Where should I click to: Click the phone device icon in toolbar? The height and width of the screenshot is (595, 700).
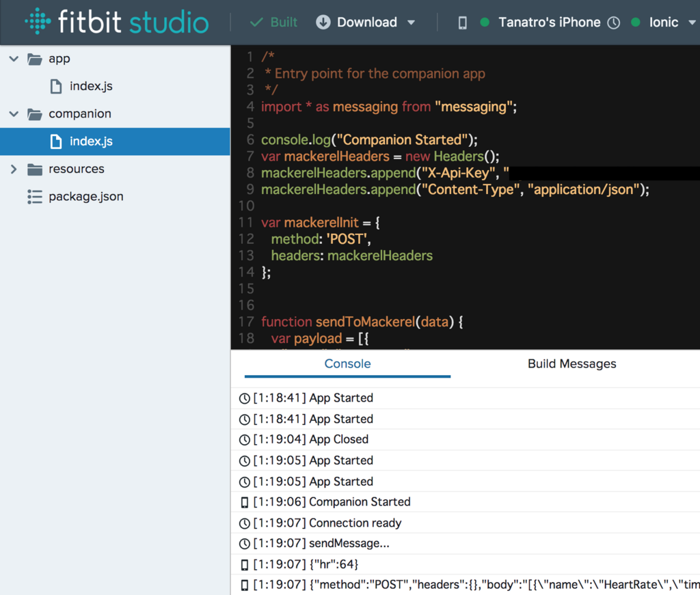463,23
